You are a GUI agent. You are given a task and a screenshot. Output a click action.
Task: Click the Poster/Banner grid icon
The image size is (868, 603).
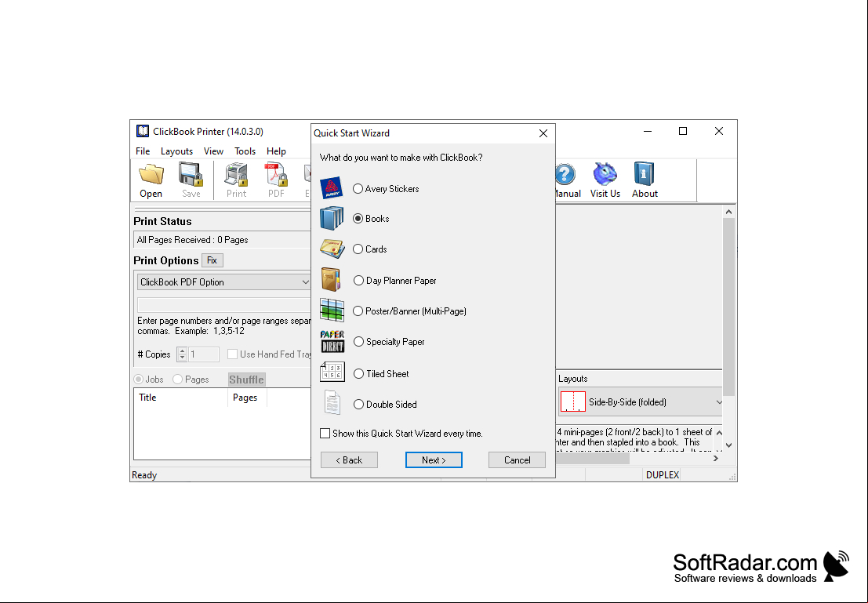click(332, 310)
